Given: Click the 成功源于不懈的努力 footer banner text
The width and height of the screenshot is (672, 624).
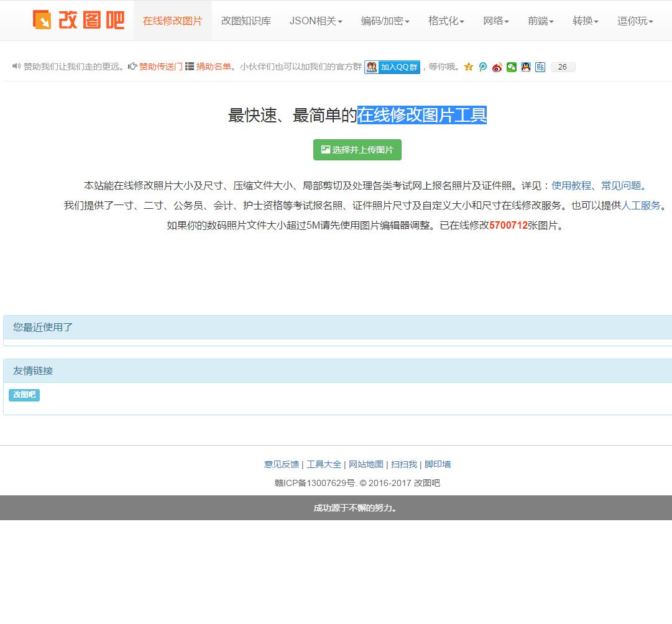Looking at the screenshot, I should 355,508.
